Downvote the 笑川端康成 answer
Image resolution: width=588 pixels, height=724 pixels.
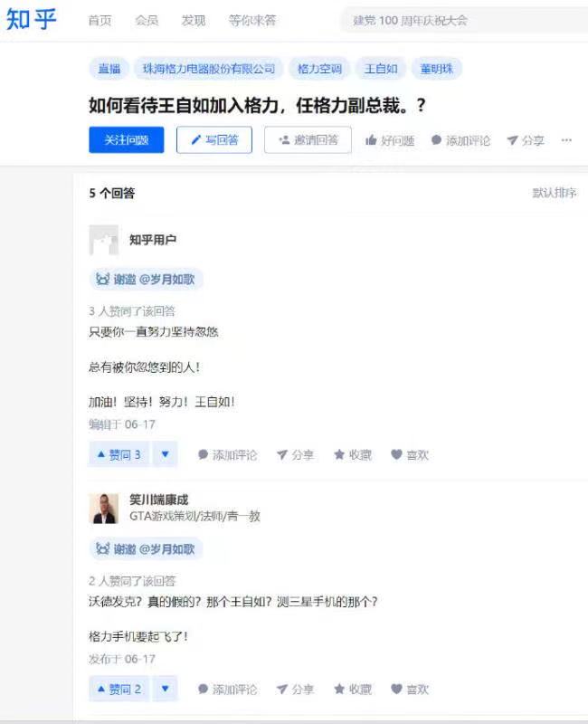pos(166,689)
